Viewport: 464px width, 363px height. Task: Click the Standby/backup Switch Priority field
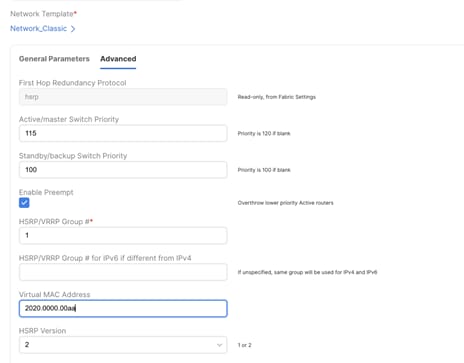click(123, 170)
